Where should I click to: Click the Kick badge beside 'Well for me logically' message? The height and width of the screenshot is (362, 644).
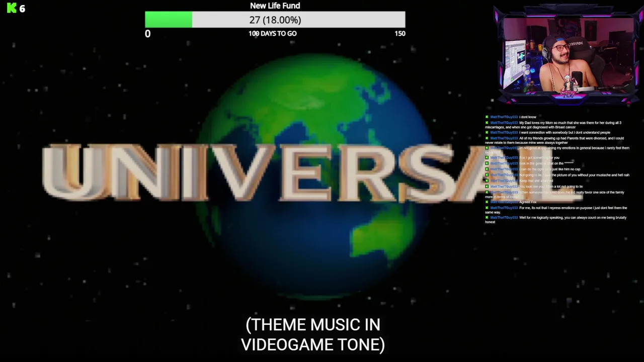(x=487, y=218)
